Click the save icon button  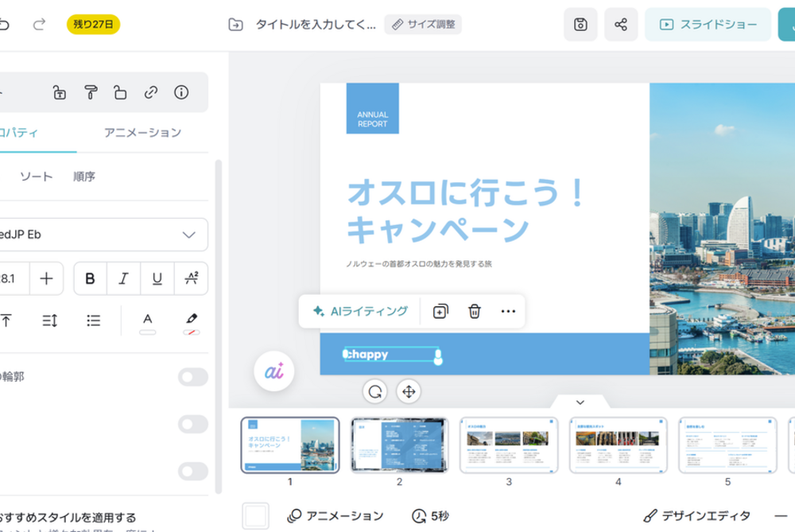(x=580, y=25)
